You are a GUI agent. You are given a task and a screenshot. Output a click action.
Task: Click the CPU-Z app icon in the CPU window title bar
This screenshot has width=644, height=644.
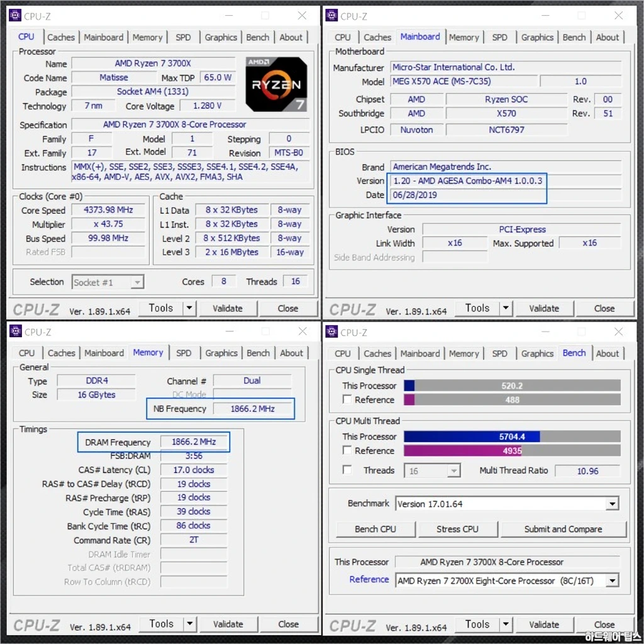[x=15, y=16]
